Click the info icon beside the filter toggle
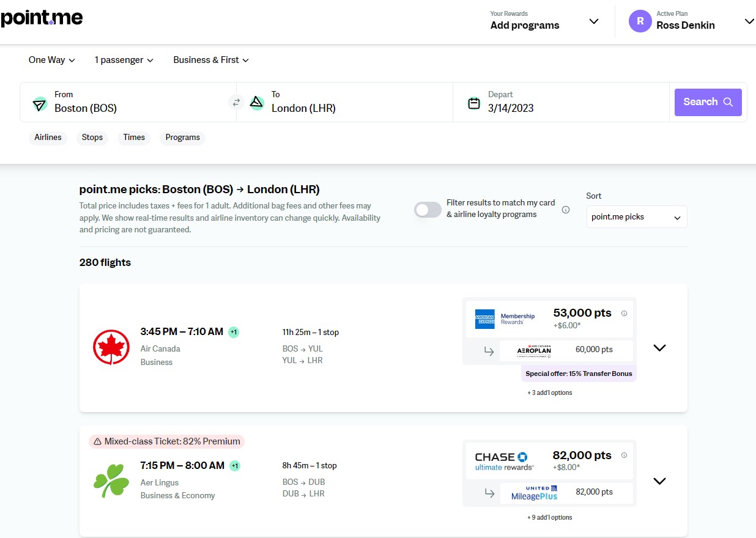This screenshot has width=756, height=538. click(565, 208)
